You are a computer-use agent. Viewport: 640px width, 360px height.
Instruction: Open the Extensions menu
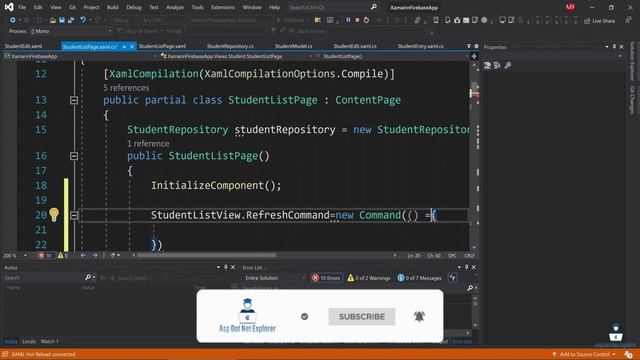223,7
